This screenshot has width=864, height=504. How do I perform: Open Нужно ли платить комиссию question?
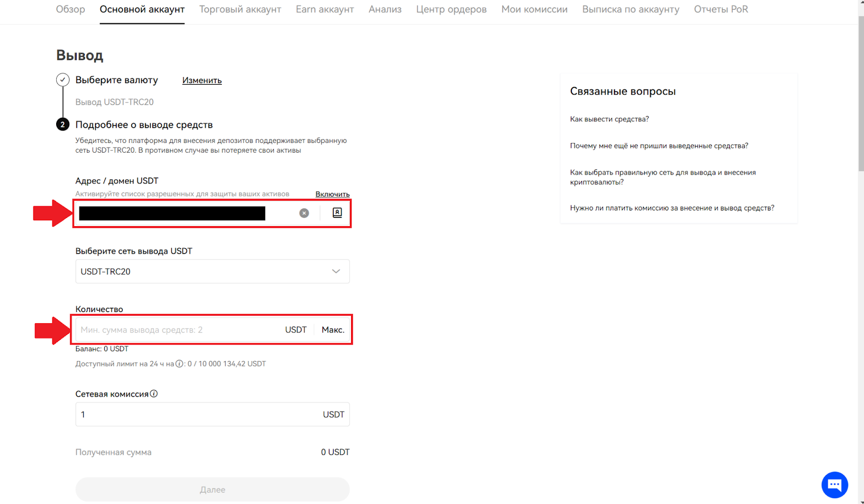tap(672, 208)
